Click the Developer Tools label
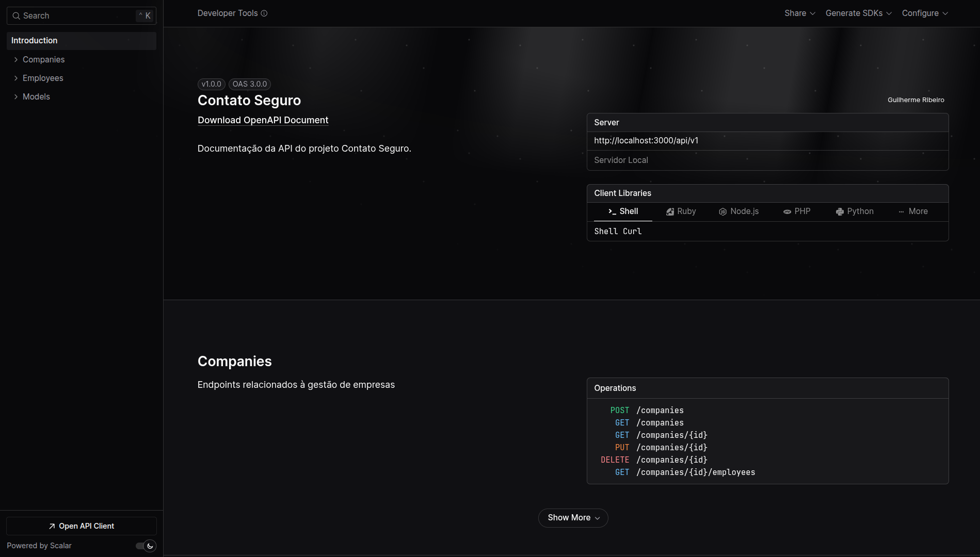The image size is (980, 557). pos(227,13)
